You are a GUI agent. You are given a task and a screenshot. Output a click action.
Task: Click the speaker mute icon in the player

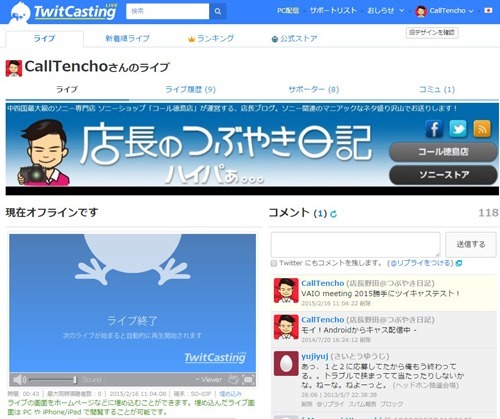(19, 379)
